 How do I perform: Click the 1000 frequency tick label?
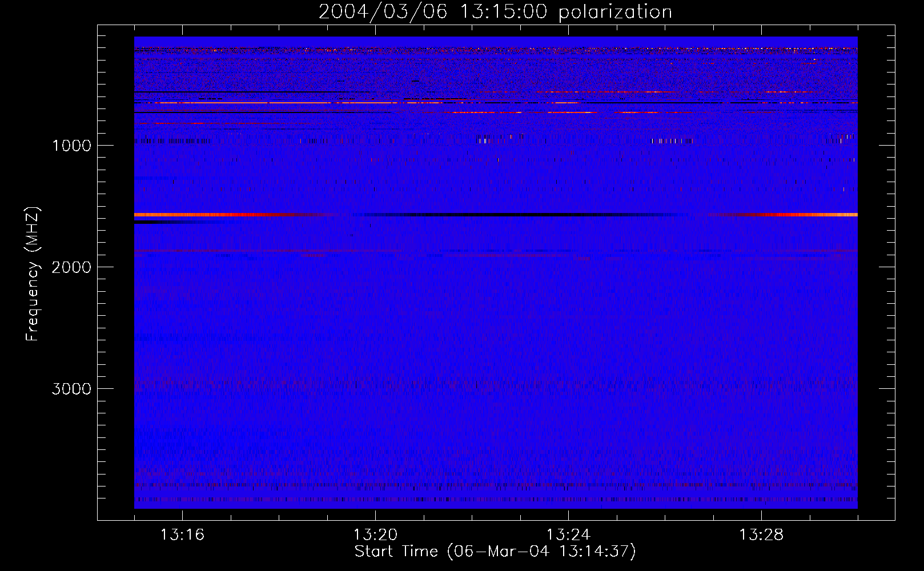point(71,146)
